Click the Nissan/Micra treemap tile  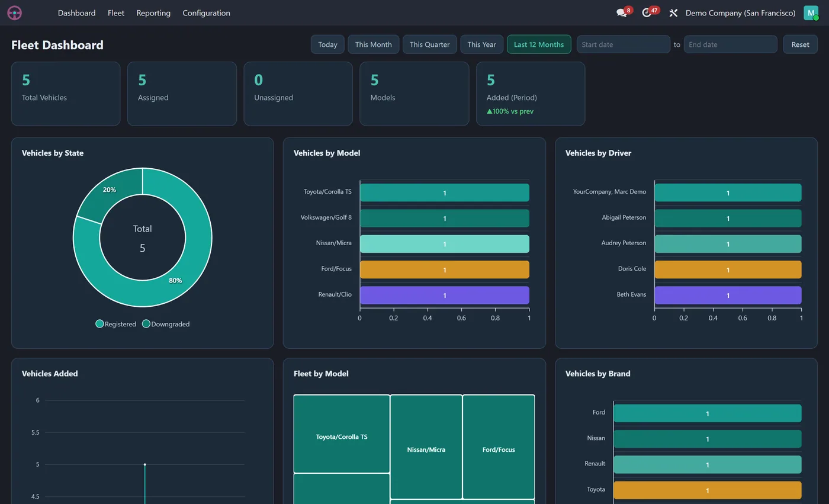pos(426,447)
